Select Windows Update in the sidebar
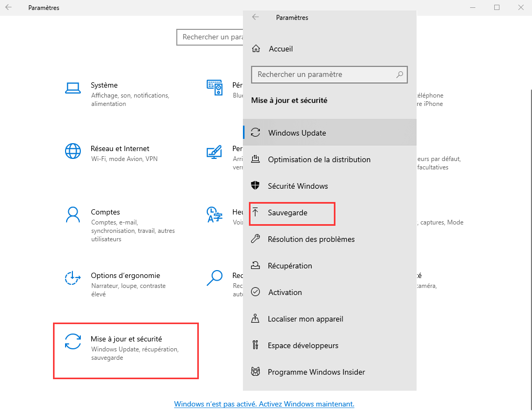Viewport: 532px width, 418px height. coord(297,133)
